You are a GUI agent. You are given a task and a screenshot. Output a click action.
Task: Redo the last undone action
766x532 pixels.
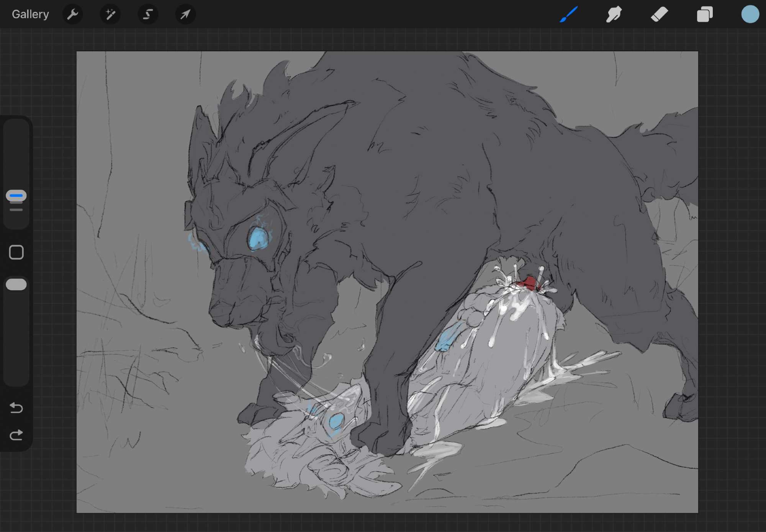[16, 435]
